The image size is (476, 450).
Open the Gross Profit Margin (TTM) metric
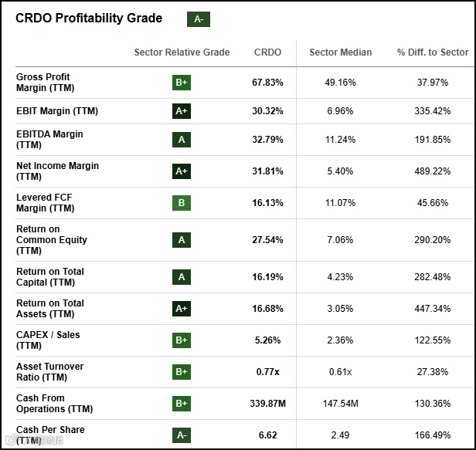(43, 83)
